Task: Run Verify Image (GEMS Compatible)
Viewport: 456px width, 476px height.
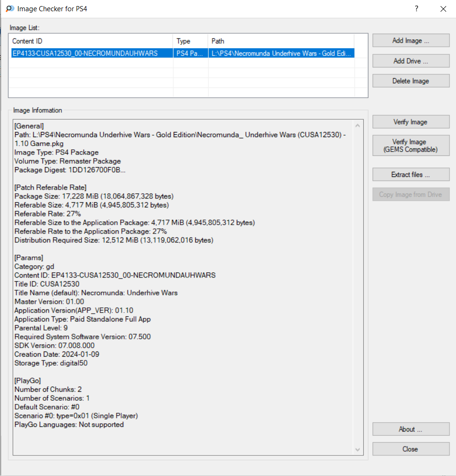Action: coord(411,146)
